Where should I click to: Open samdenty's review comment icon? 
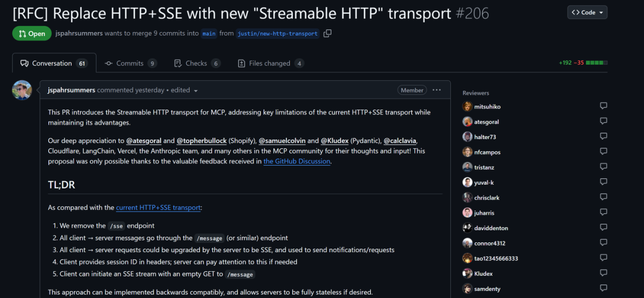[603, 288]
